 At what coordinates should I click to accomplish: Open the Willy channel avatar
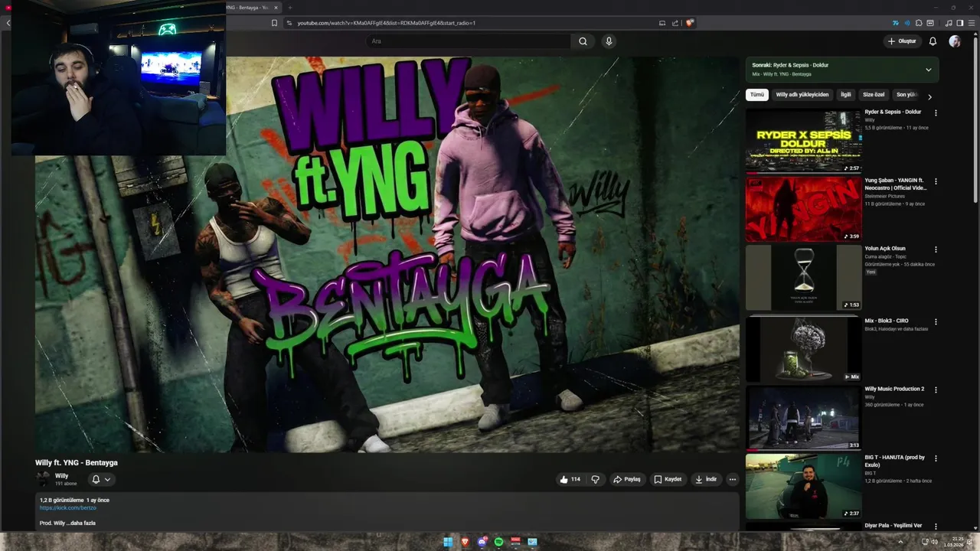pos(43,479)
